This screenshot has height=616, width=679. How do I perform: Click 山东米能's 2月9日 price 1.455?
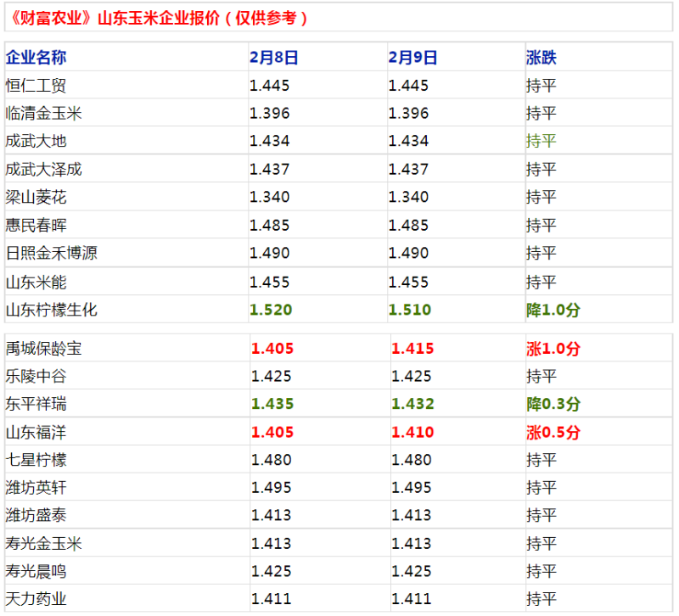408,283
